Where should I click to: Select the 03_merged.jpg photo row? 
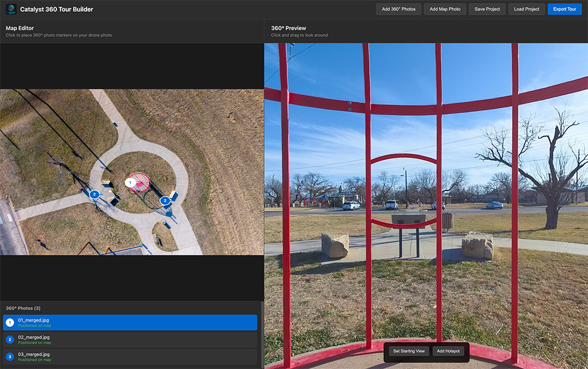pyautogui.click(x=130, y=357)
